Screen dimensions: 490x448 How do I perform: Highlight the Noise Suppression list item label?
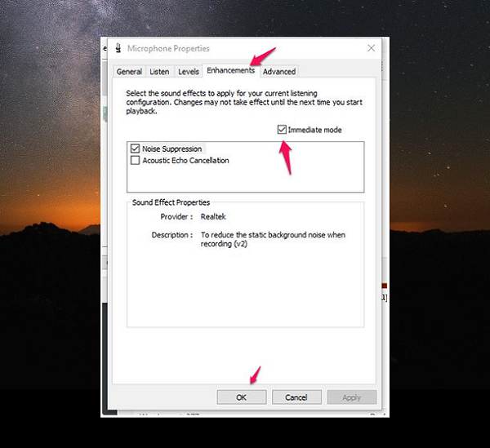(171, 149)
